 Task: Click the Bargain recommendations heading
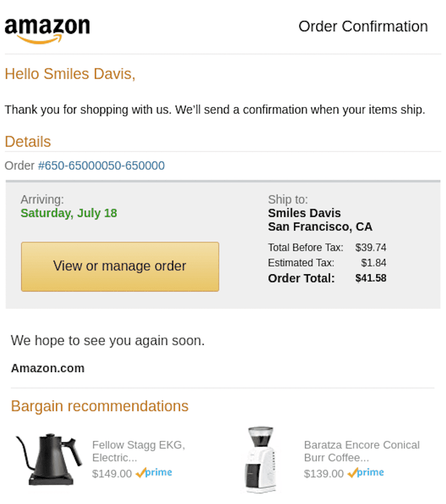(100, 406)
